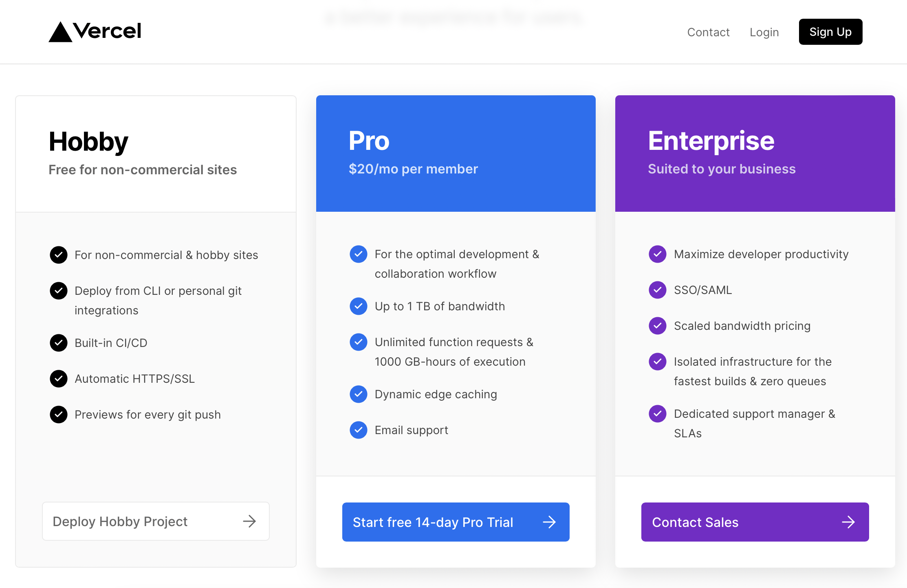Click Deploy Hobby Project button
The height and width of the screenshot is (588, 907).
pyautogui.click(x=156, y=521)
